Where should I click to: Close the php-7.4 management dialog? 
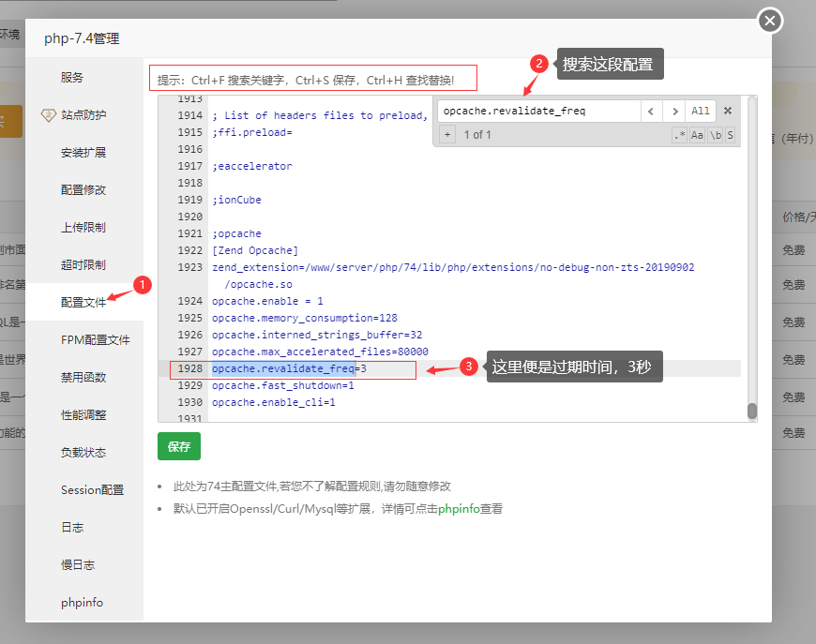(x=770, y=20)
